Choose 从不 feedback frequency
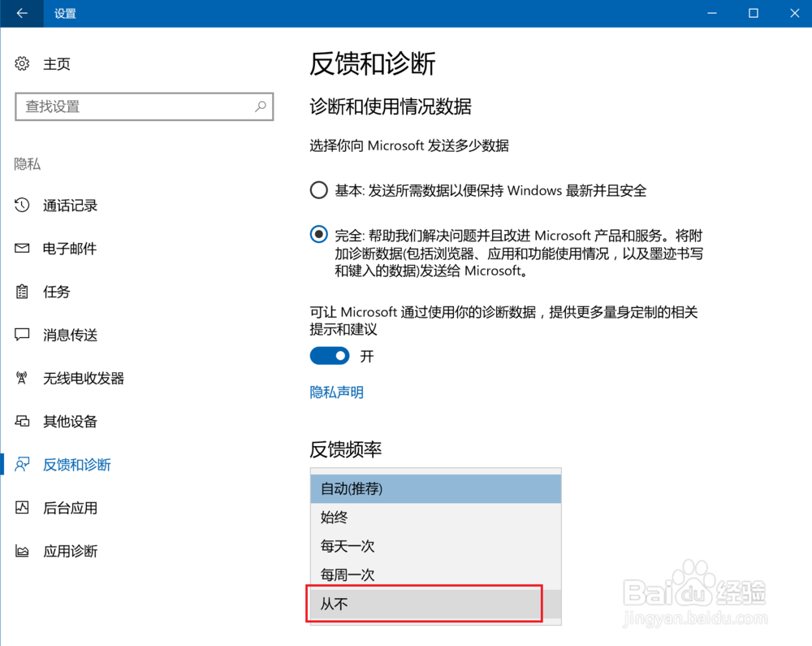This screenshot has height=646, width=812. point(435,604)
